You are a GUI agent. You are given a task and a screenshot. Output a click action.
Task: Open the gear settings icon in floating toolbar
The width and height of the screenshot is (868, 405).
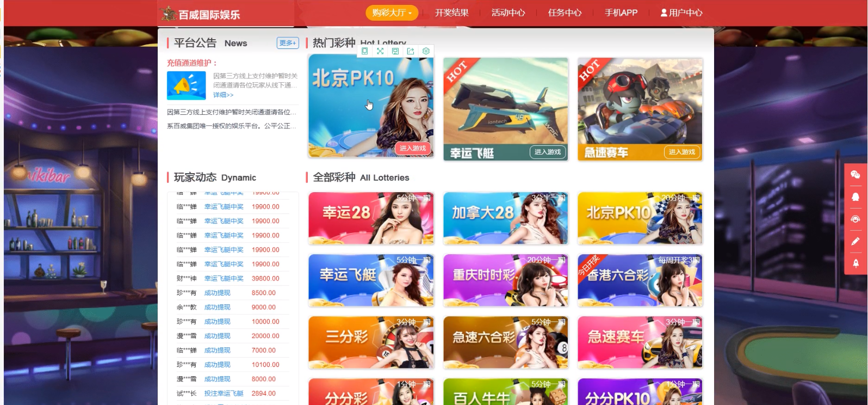coord(426,51)
